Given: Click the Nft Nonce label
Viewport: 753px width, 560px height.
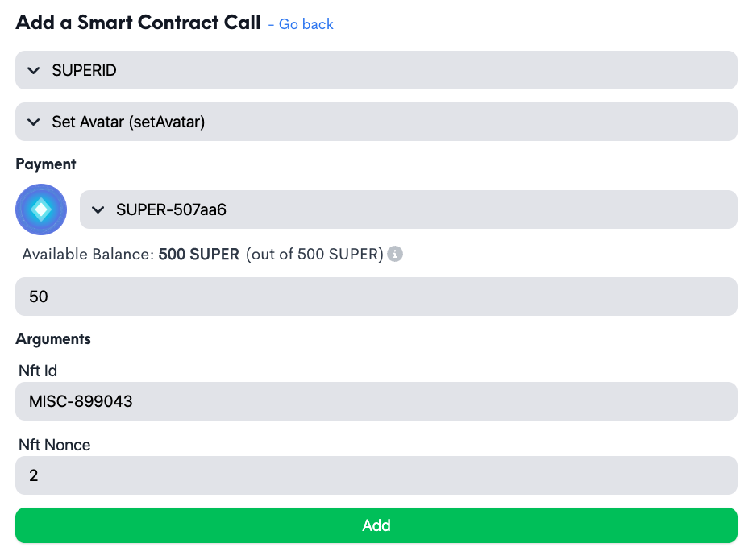Looking at the screenshot, I should 54,445.
